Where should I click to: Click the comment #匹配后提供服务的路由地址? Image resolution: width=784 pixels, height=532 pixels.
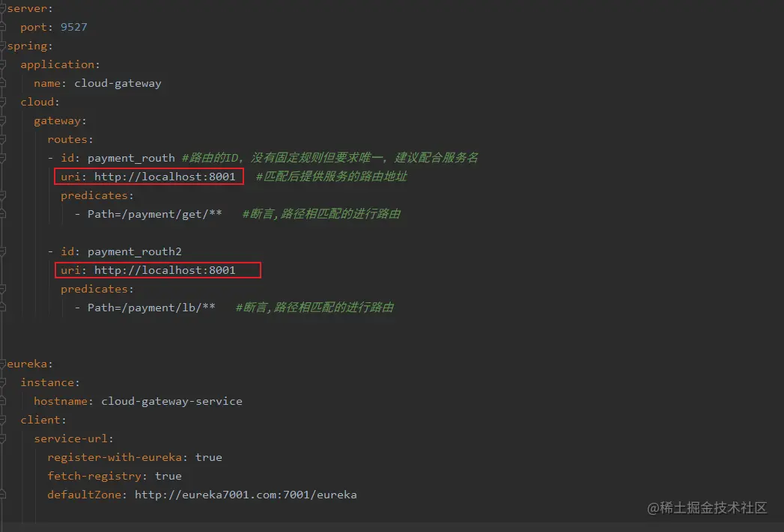point(331,177)
